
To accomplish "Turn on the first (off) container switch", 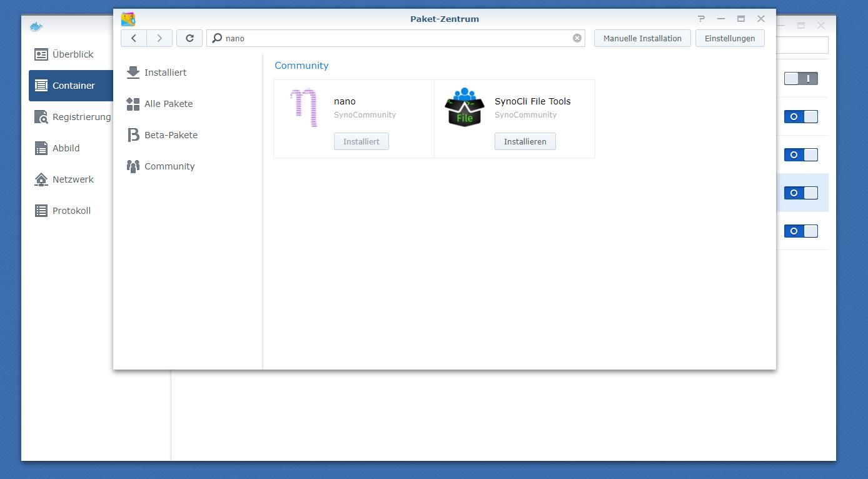I will [x=801, y=79].
